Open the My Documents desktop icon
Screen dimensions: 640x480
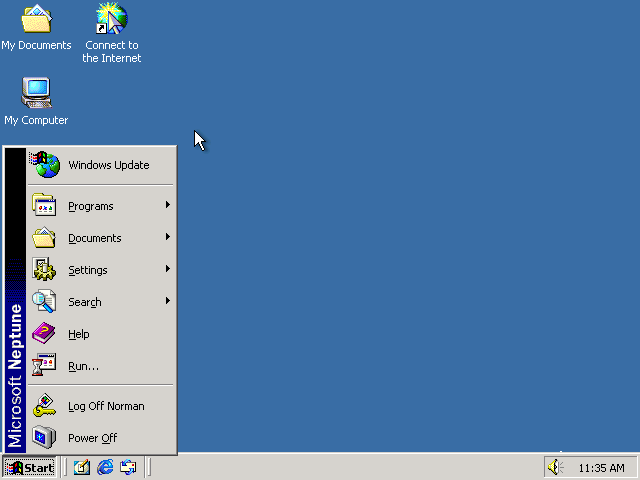point(36,20)
